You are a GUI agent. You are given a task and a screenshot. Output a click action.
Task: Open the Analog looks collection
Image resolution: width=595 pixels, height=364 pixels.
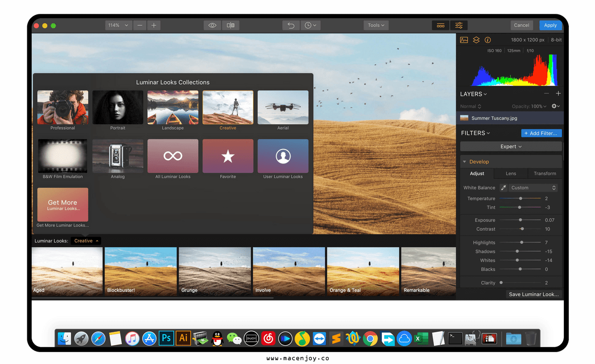pos(118,156)
